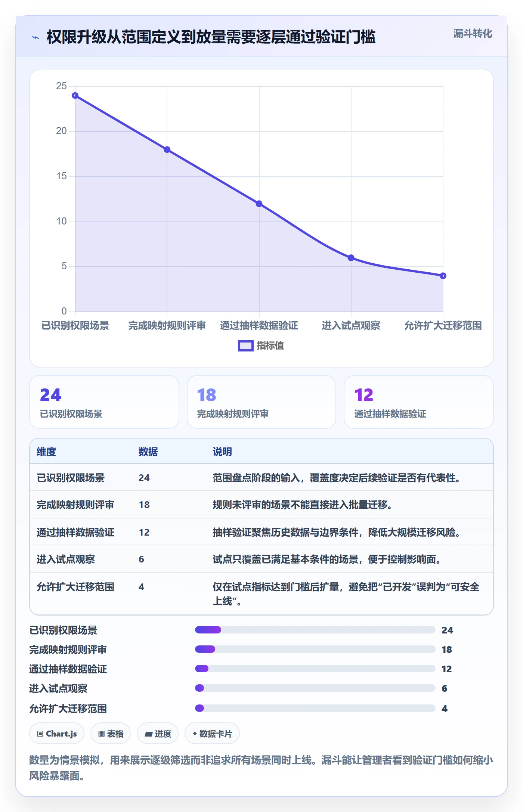523x812 pixels.
Task: Select the chart point for 通过抽样数据验证
Action: pyautogui.click(x=259, y=204)
